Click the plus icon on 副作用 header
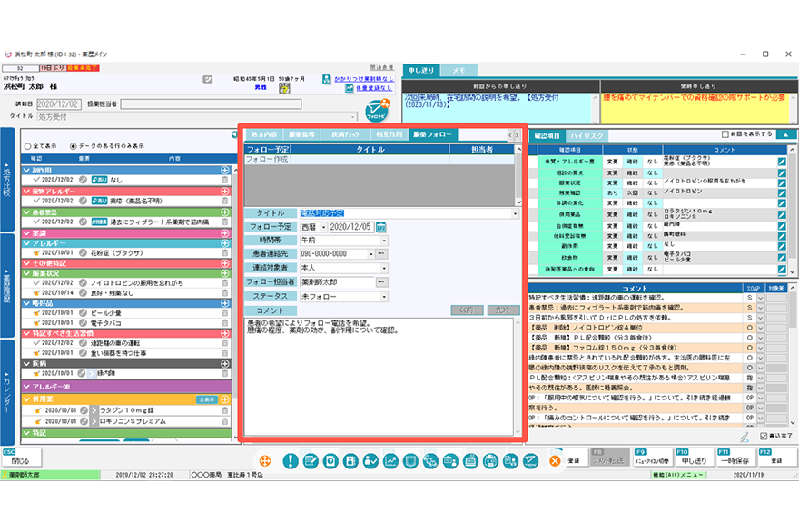The height and width of the screenshot is (532, 799). coord(224,170)
